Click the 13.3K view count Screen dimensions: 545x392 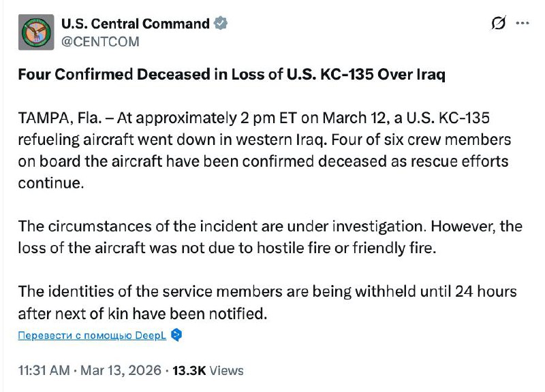[189, 371]
